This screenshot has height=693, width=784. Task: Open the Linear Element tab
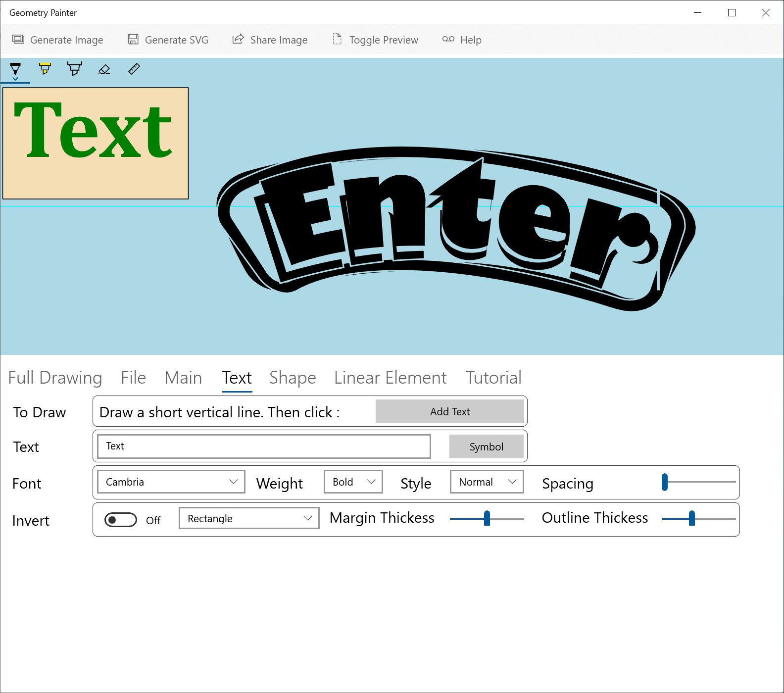[x=391, y=378]
